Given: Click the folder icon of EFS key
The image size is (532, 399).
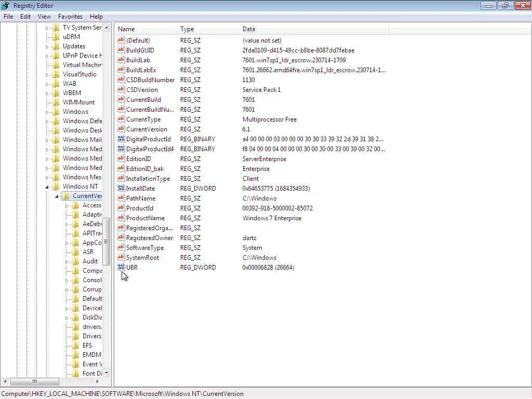Looking at the screenshot, I should (x=76, y=345).
